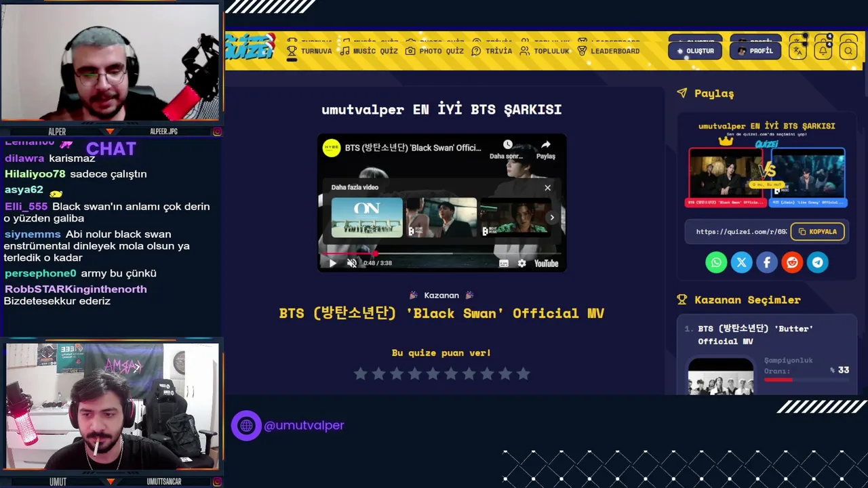Click the Instagram icon beside UMUTTSANCAR
Viewport: 868px width, 488px height.
[x=217, y=482]
